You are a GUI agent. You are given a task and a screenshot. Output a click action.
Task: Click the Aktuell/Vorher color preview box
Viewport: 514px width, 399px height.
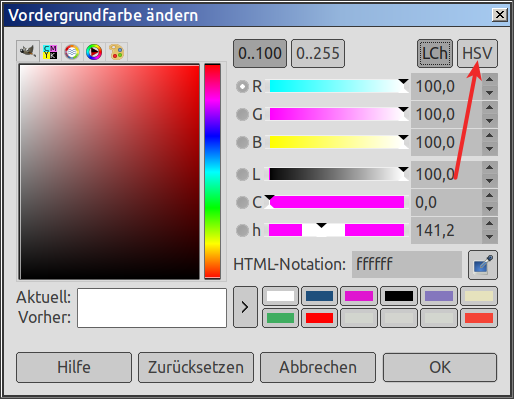(152, 308)
